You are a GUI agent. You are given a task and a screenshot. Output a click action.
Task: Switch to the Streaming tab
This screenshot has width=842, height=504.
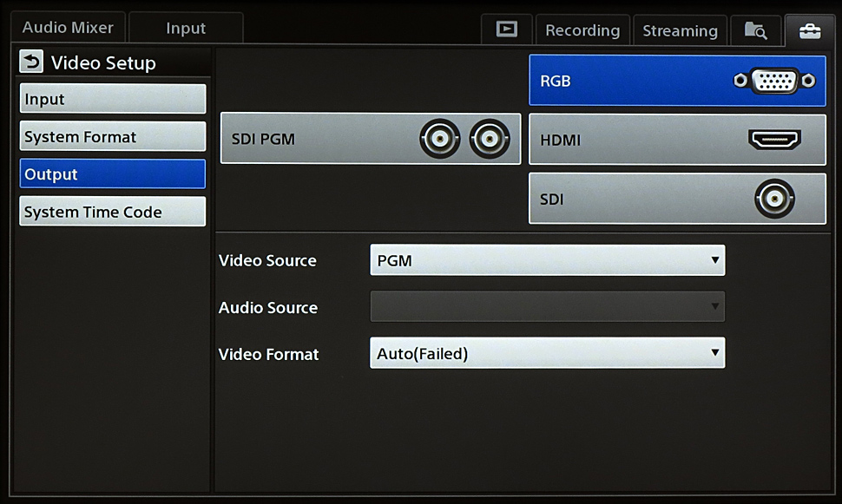680,30
